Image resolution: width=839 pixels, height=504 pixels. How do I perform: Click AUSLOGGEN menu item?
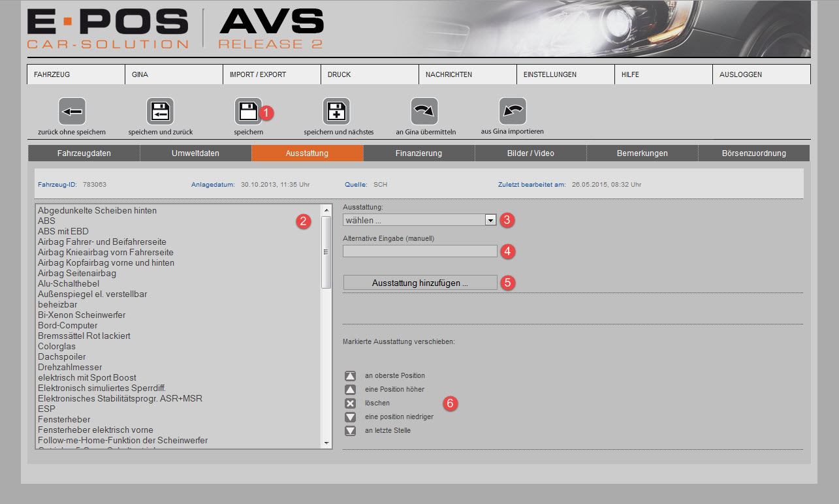point(761,74)
